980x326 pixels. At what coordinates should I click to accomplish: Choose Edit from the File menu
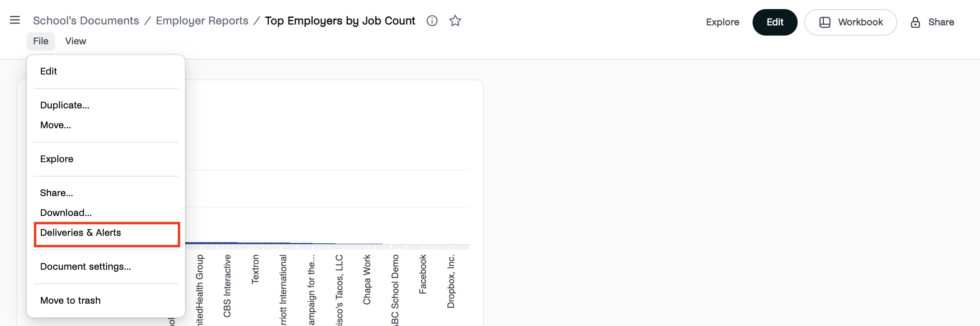coord(106,71)
